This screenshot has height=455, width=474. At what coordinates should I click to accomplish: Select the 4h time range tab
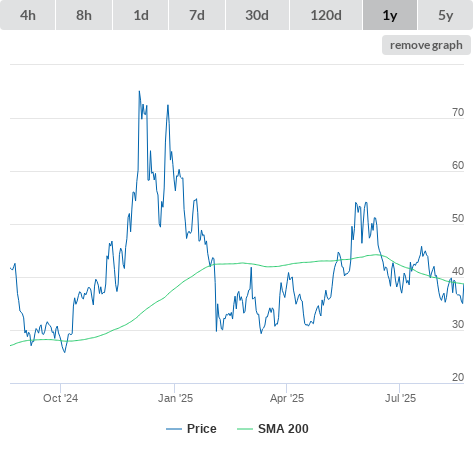pos(28,15)
